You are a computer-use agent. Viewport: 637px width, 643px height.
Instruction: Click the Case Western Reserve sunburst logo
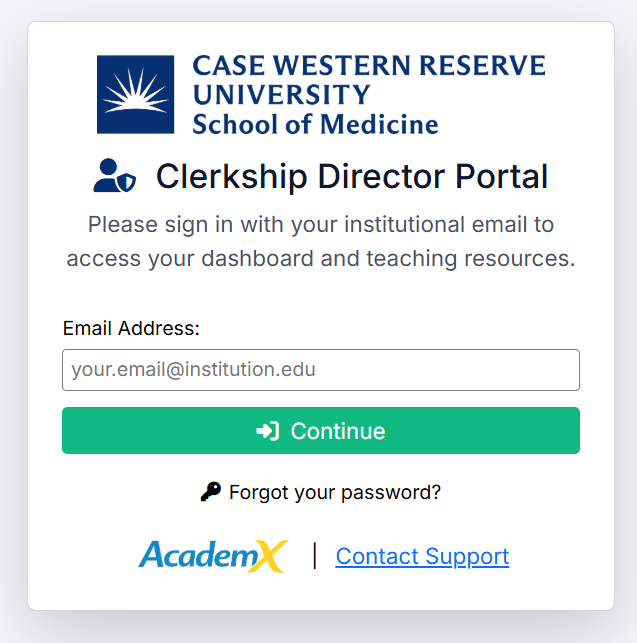click(x=135, y=94)
